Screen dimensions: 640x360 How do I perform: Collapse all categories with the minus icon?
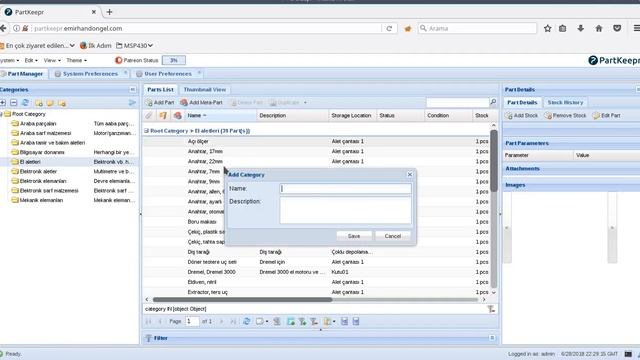(x=13, y=103)
